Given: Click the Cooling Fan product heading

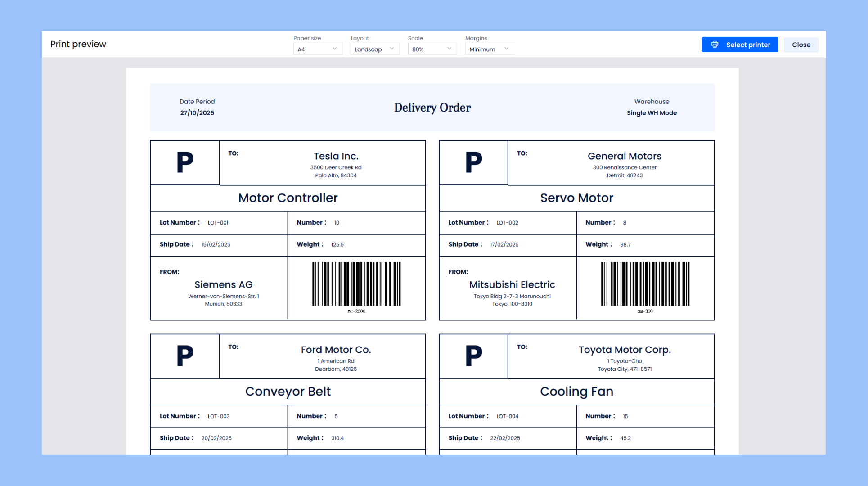Looking at the screenshot, I should pyautogui.click(x=576, y=391).
